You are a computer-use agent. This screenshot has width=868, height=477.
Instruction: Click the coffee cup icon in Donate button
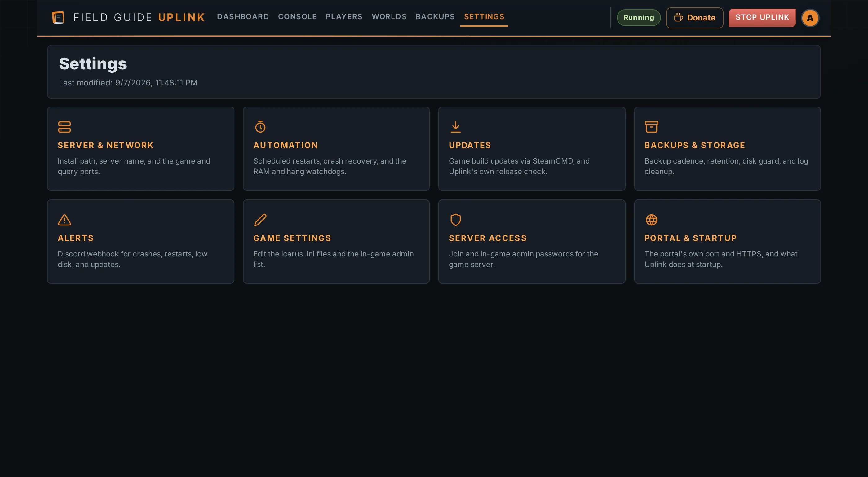[x=678, y=18]
